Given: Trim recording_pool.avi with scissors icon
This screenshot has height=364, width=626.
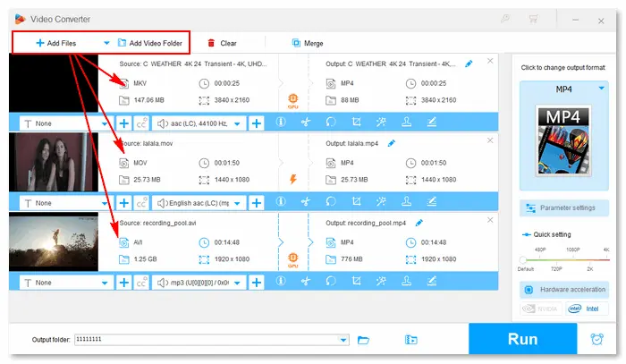Looking at the screenshot, I should 306,281.
